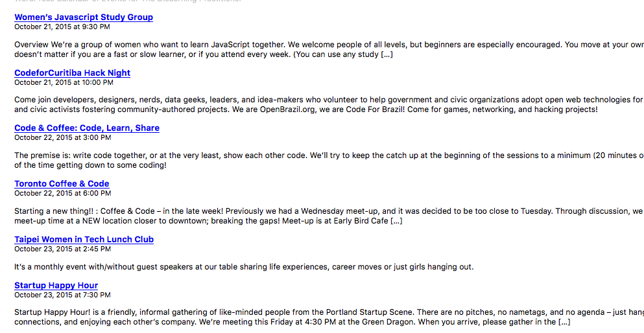This screenshot has width=644, height=333.
Task: Go to the Startup Happy Hour event
Action: click(56, 285)
